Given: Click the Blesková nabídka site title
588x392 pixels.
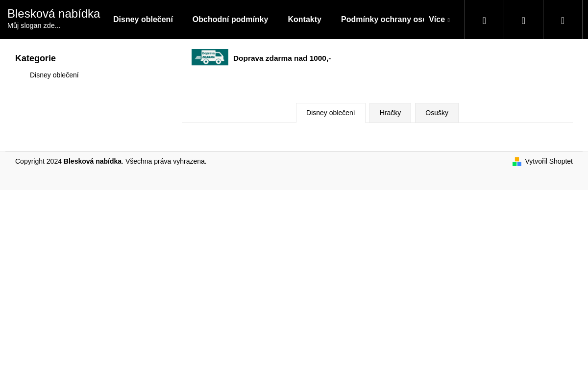Looking at the screenshot, I should (x=53, y=14).
